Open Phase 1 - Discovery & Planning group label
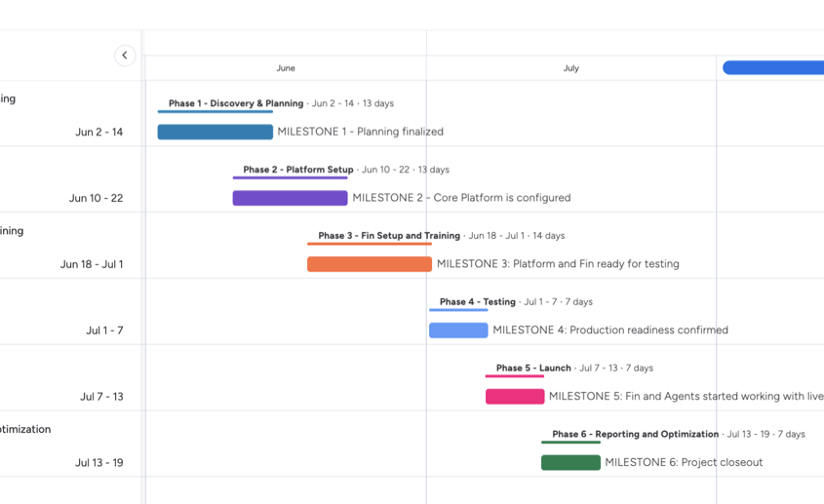This screenshot has height=504, width=824. pyautogui.click(x=236, y=103)
